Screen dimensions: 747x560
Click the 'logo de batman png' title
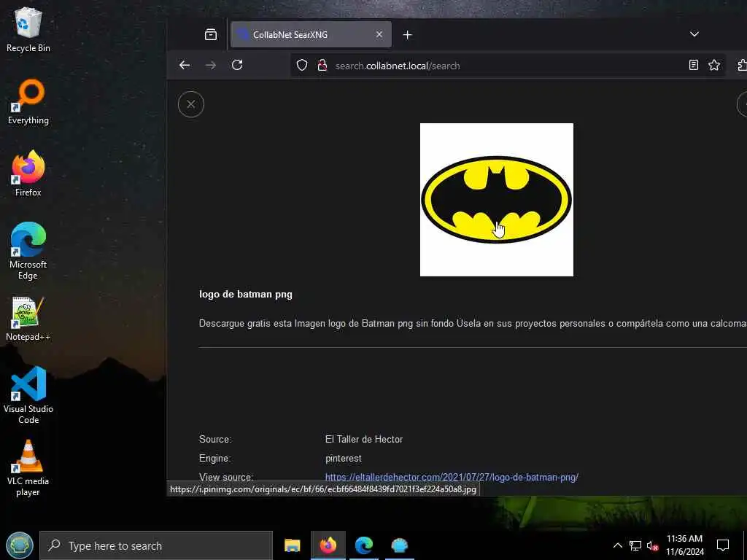click(246, 295)
